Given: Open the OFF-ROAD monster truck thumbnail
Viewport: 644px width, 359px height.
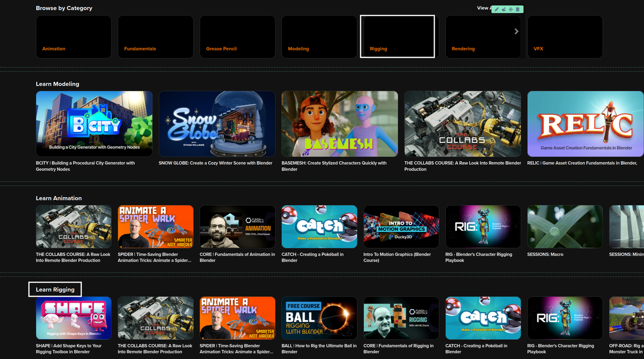Looking at the screenshot, I should coord(626,318).
